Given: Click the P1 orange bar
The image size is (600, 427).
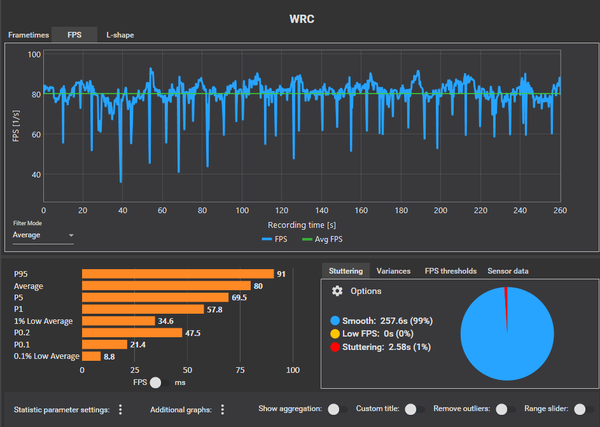Looking at the screenshot, I should (143, 309).
